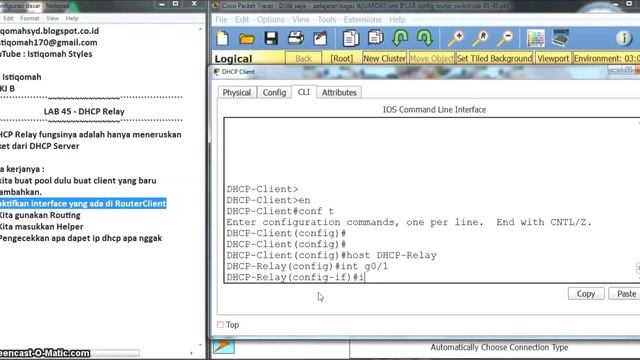This screenshot has width=640, height=360.
Task: Click the 'LAB 45 - DHCP Relay' heading in Notepad
Action: 84,111
